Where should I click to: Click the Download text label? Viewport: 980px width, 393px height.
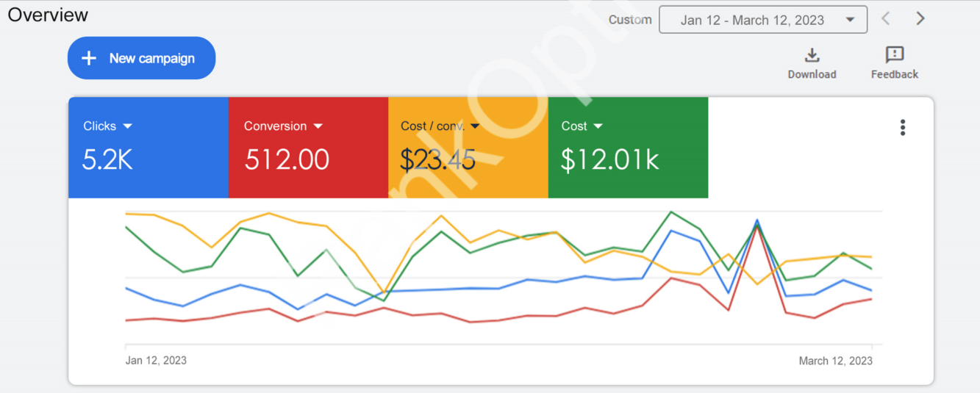[812, 74]
